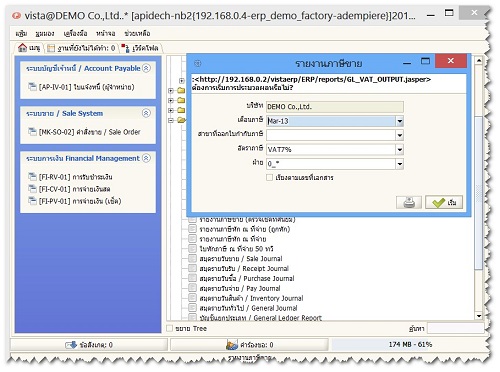
Task: Open the [FI-PV-01] cheque payment link
Action: click(x=80, y=201)
